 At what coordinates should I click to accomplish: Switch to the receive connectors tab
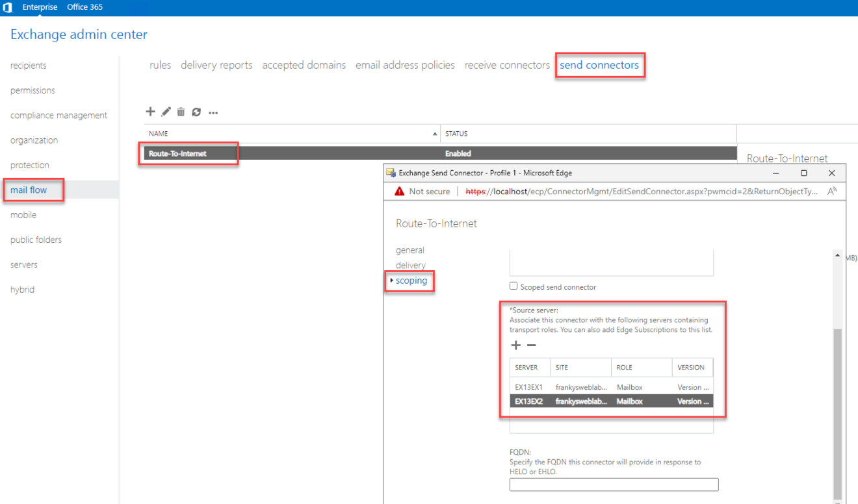click(x=507, y=65)
